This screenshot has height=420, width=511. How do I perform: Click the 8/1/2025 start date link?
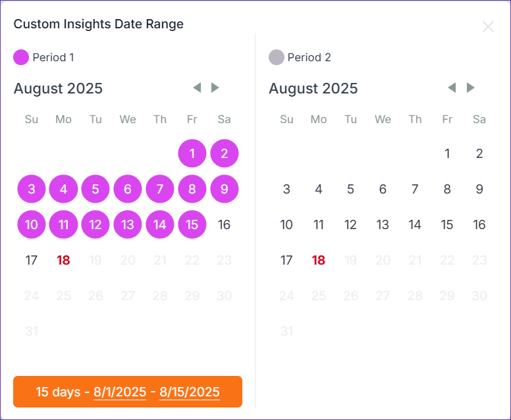(x=120, y=392)
